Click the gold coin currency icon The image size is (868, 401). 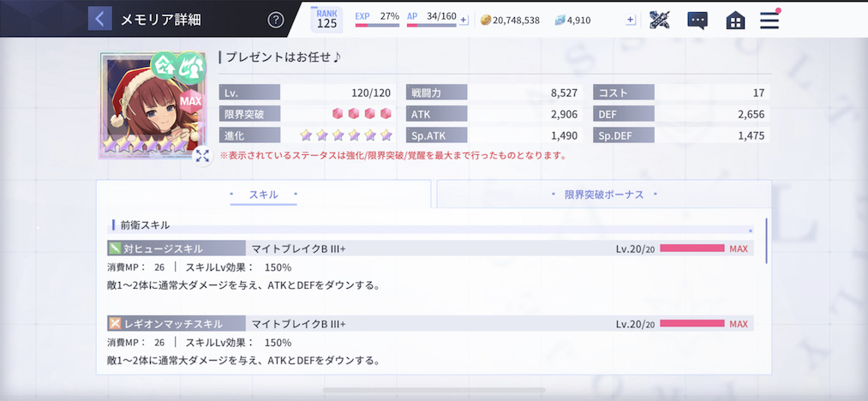[486, 21]
